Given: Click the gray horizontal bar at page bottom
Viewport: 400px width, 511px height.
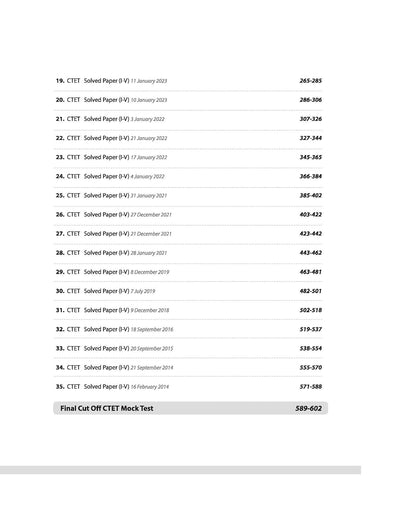Looking at the screenshot, I should 180,470.
